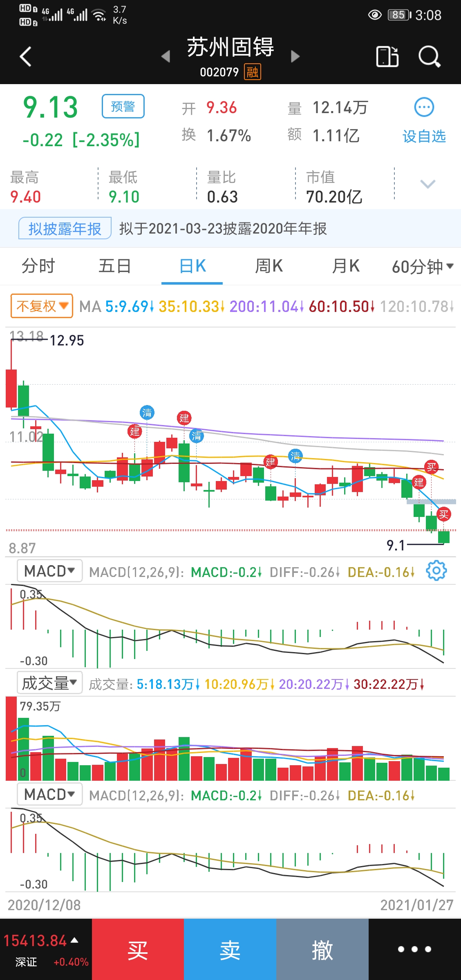
Task: Select the 日K daily candlestick tab
Action: point(192,266)
